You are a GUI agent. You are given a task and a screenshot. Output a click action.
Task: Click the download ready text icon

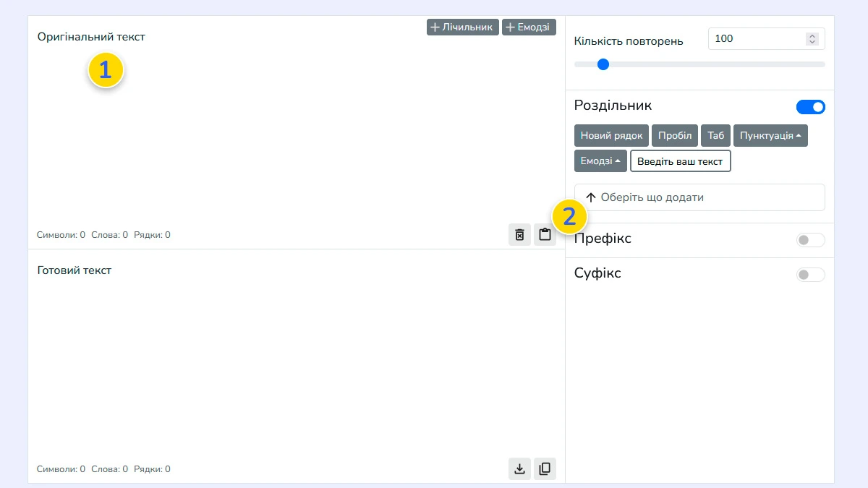click(x=519, y=468)
